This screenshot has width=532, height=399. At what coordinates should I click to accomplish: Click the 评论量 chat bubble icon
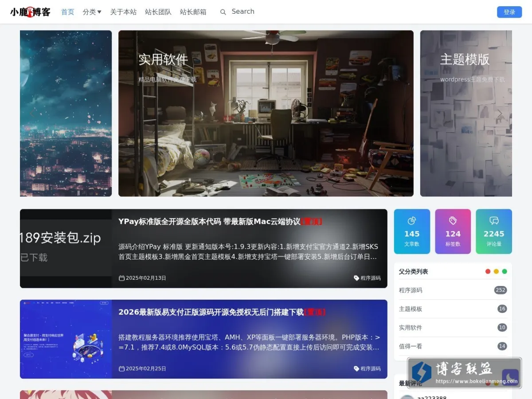(494, 221)
